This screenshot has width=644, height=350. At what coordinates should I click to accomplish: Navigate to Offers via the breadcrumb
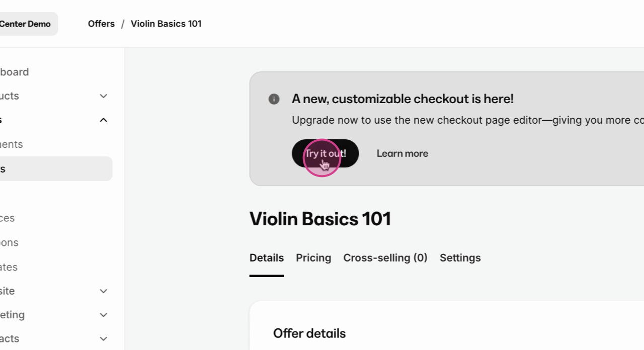pyautogui.click(x=101, y=24)
